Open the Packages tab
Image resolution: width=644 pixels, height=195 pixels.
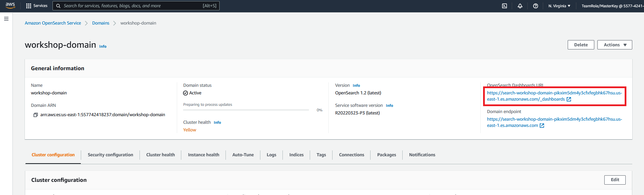click(x=387, y=155)
